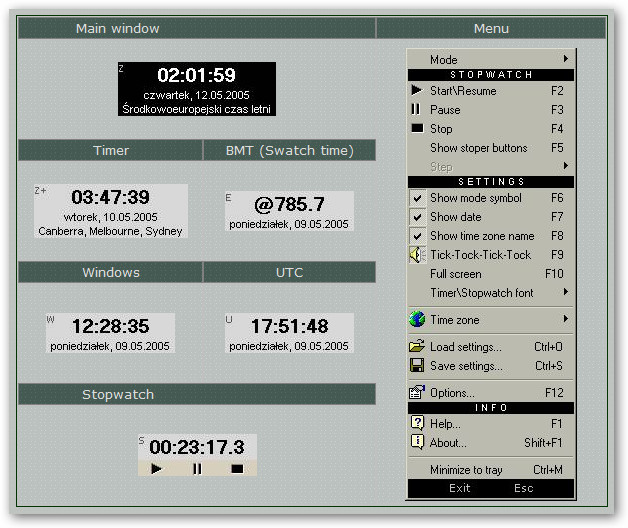Click the date wtorek, 10.05.2005
The height and width of the screenshot is (528, 628).
pyautogui.click(x=111, y=217)
